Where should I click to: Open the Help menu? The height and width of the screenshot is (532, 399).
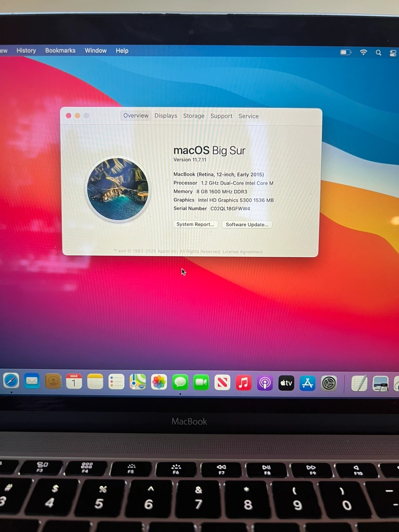click(x=122, y=51)
